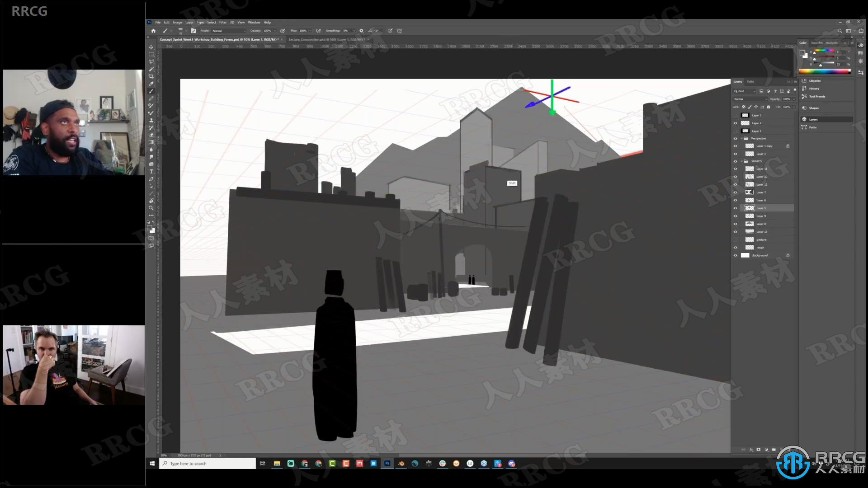Open the layer Kind filter dropdown
Viewport: 868px width, 488px height.
coord(744,91)
